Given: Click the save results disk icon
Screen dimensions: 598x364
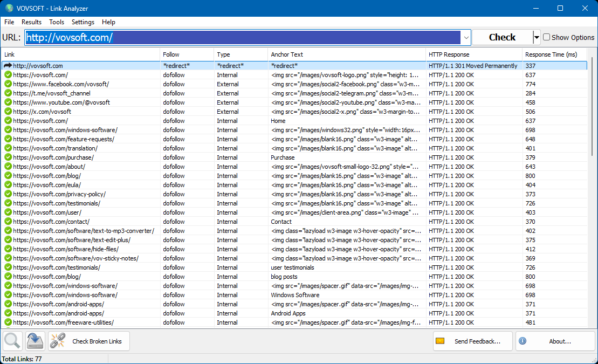Looking at the screenshot, I should point(35,340).
